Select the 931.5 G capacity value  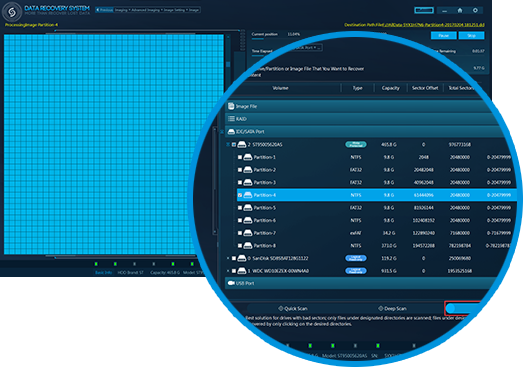click(389, 271)
